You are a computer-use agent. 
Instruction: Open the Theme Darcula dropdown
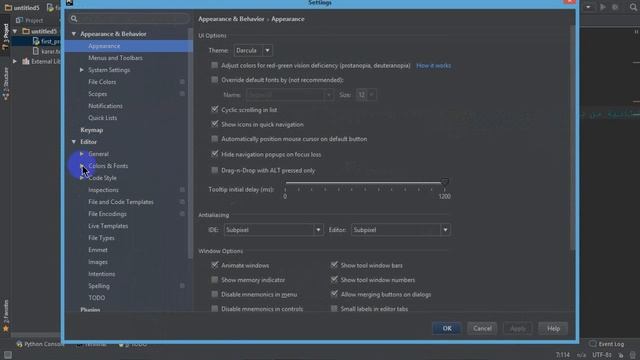click(253, 51)
